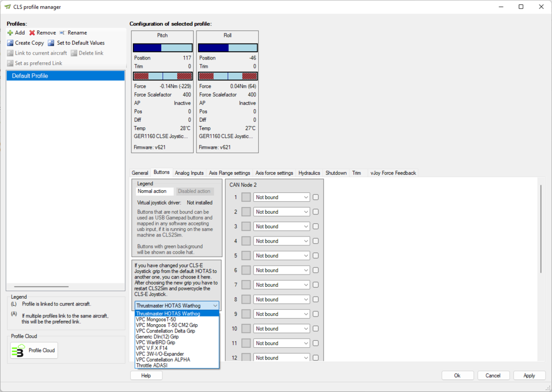This screenshot has height=392, width=552.
Task: Open the button 4 binding dropdown
Action: [282, 241]
